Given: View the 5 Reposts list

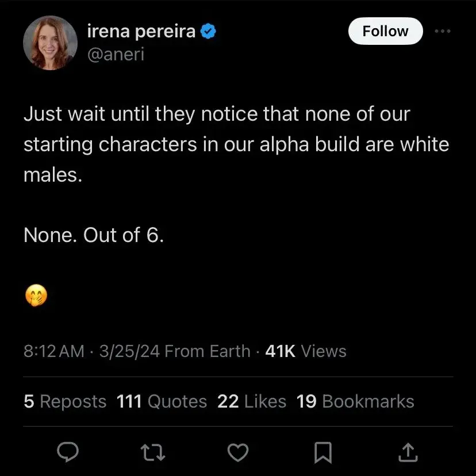Looking at the screenshot, I should tap(65, 401).
